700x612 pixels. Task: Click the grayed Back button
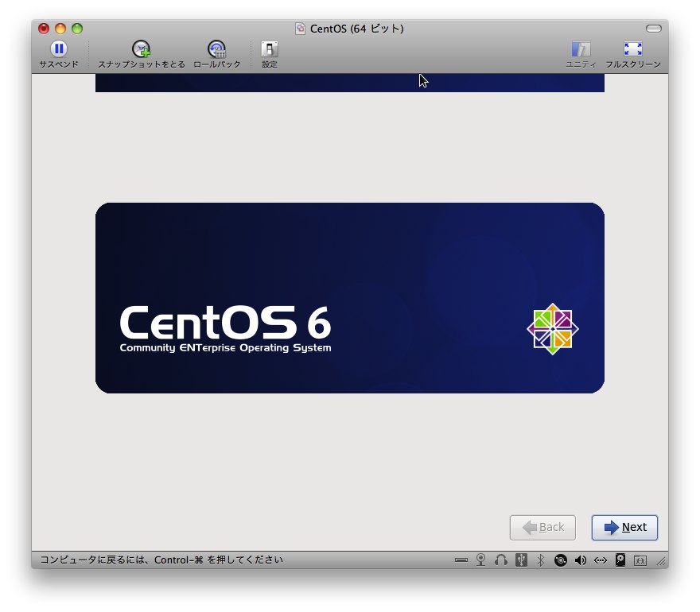click(542, 527)
